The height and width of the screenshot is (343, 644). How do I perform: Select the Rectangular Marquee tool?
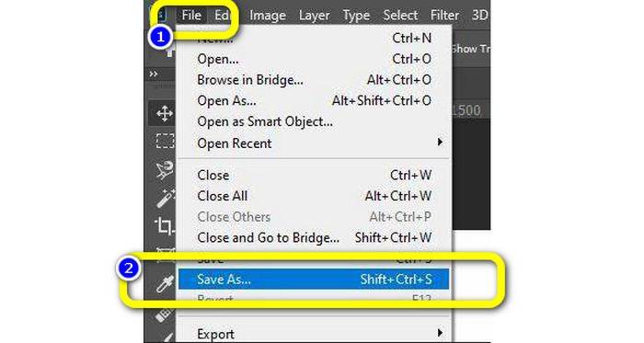165,141
